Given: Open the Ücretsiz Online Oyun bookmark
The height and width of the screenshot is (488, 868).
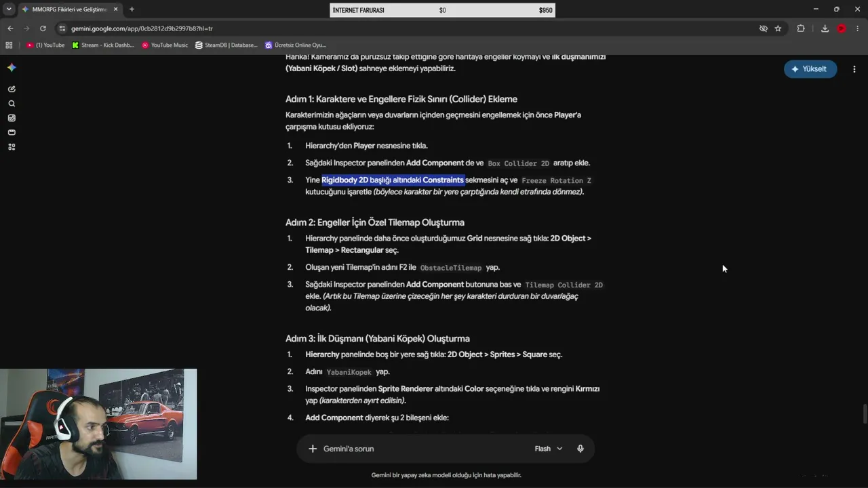Looking at the screenshot, I should pos(296,45).
